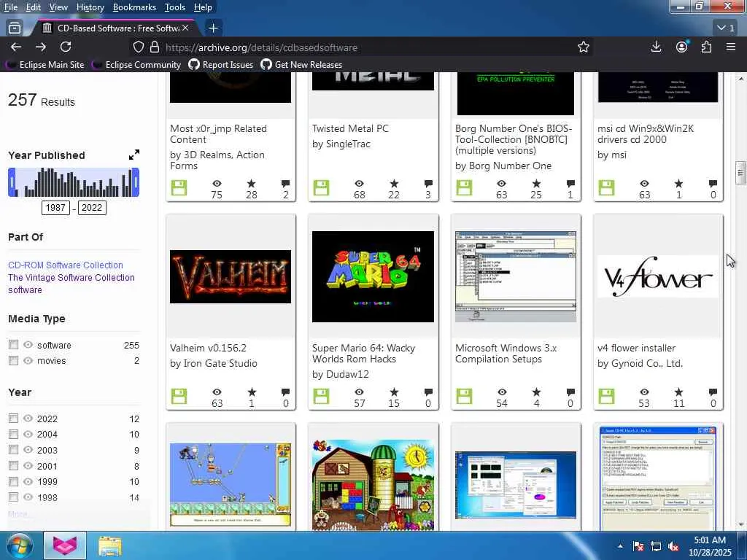747x560 pixels.
Task: Show hidden system tray icons arrow
Action: click(620, 546)
